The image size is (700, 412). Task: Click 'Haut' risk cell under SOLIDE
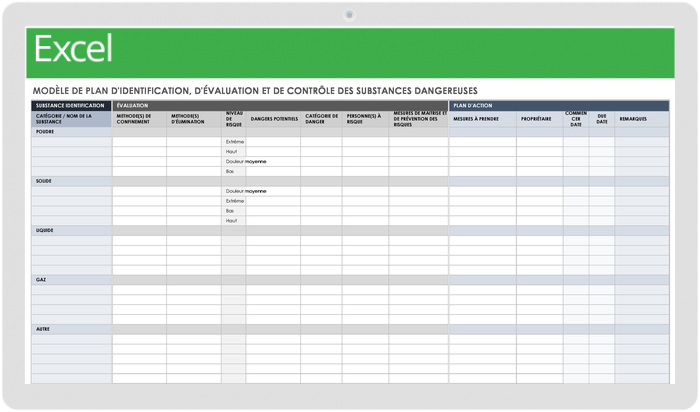pos(233,221)
